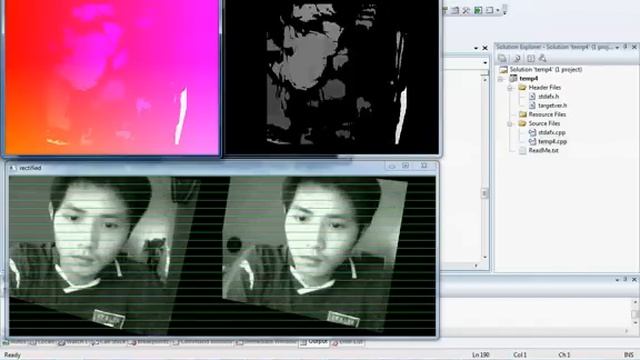The width and height of the screenshot is (640, 360).
Task: Open the top toolbar overflow options arrow
Action: click(x=505, y=11)
